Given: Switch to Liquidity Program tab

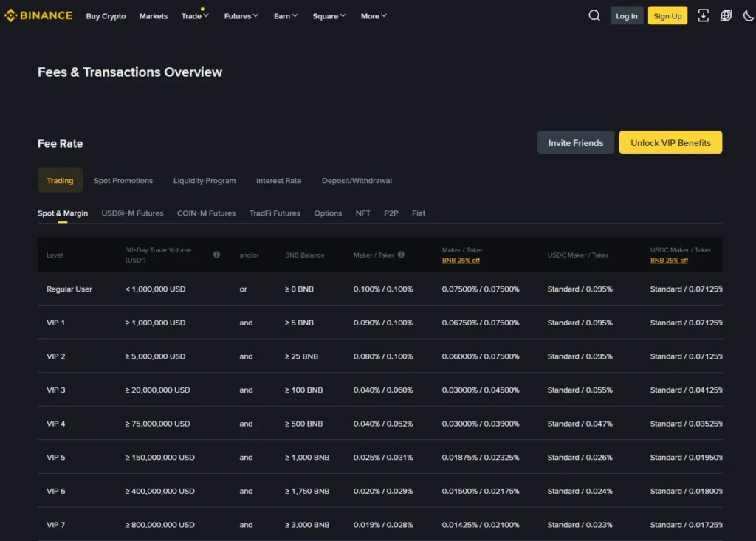Looking at the screenshot, I should click(x=205, y=180).
